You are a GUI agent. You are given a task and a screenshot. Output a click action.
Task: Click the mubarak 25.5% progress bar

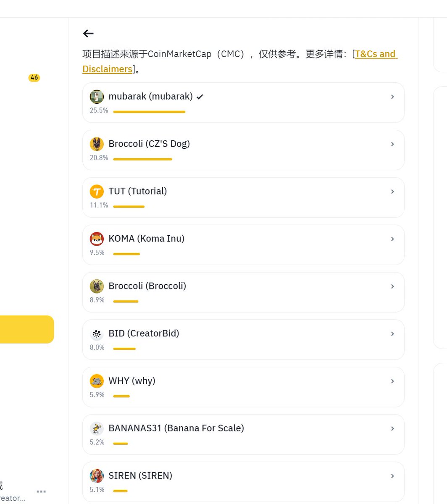click(149, 112)
